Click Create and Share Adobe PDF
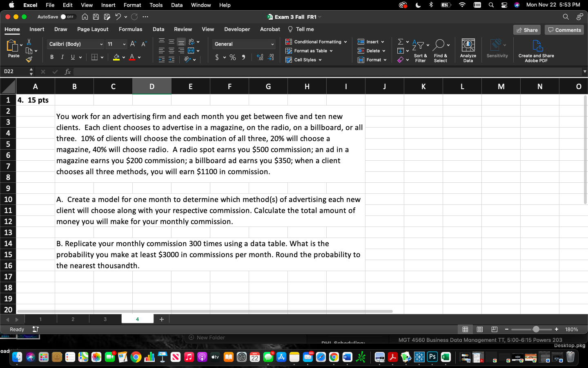 point(536,50)
